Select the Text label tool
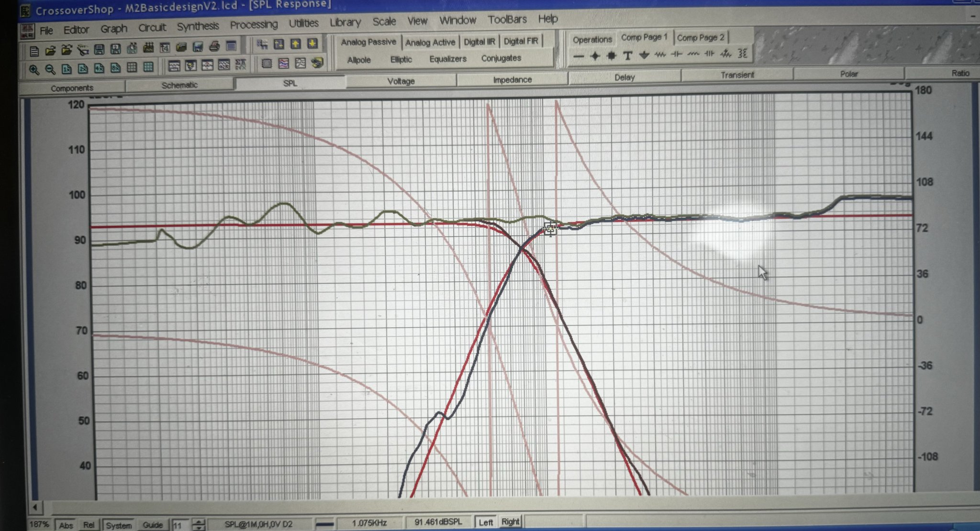This screenshot has width=980, height=531. [x=627, y=55]
